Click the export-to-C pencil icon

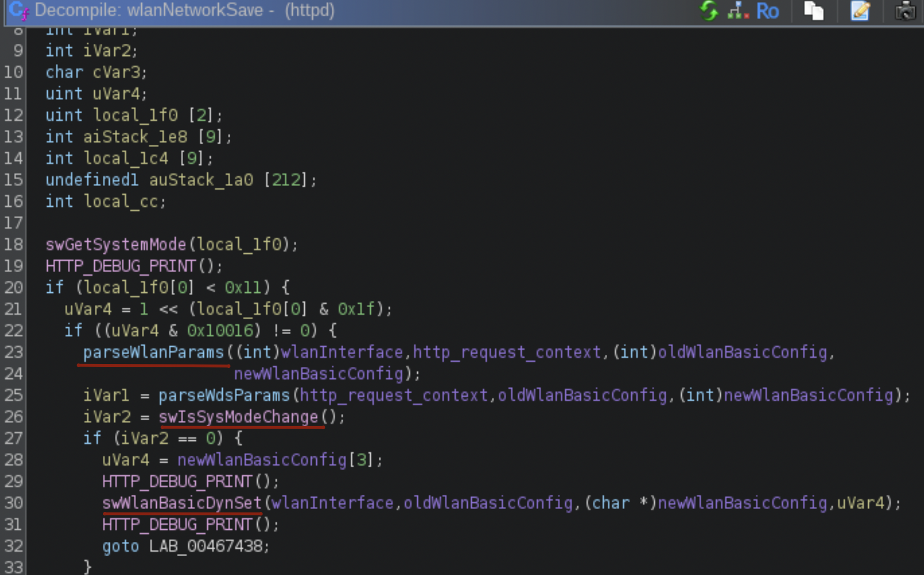click(861, 11)
